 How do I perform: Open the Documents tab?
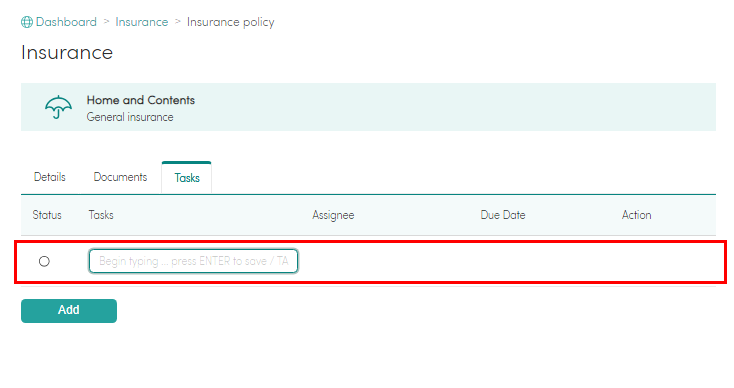120,177
